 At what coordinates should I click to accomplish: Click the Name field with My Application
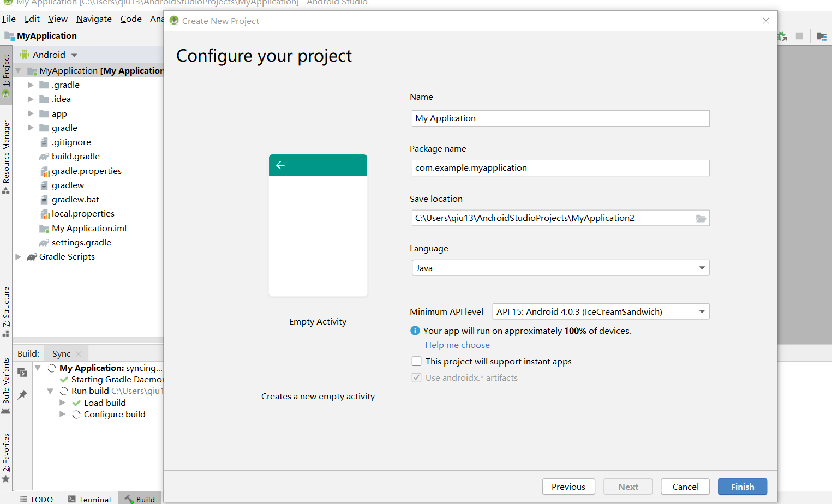[560, 118]
